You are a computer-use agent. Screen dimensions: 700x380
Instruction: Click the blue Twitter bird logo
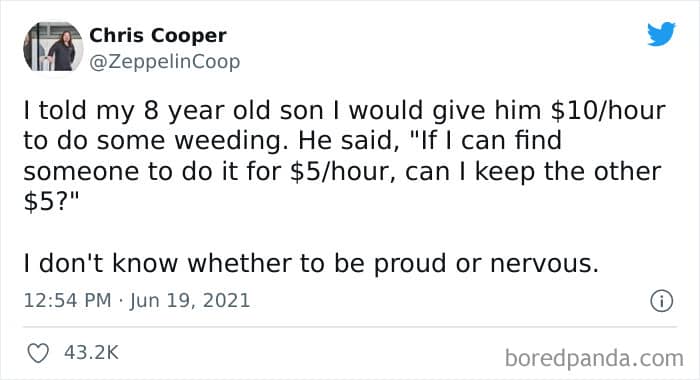pos(661,33)
